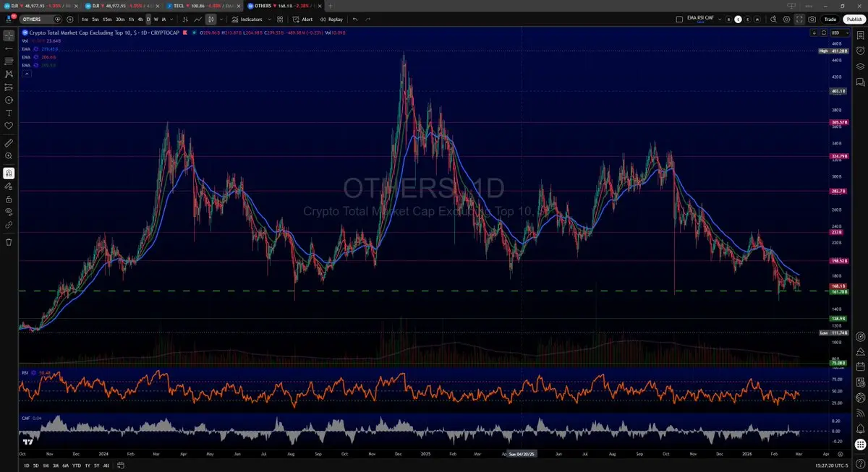Open the patterns drawing tools
This screenshot has height=472, width=868.
[9, 74]
